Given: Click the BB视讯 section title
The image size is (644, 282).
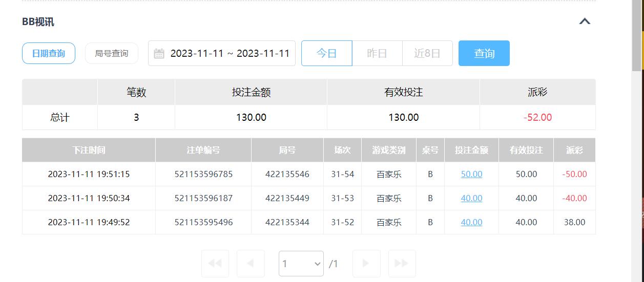Looking at the screenshot, I should click(38, 21).
